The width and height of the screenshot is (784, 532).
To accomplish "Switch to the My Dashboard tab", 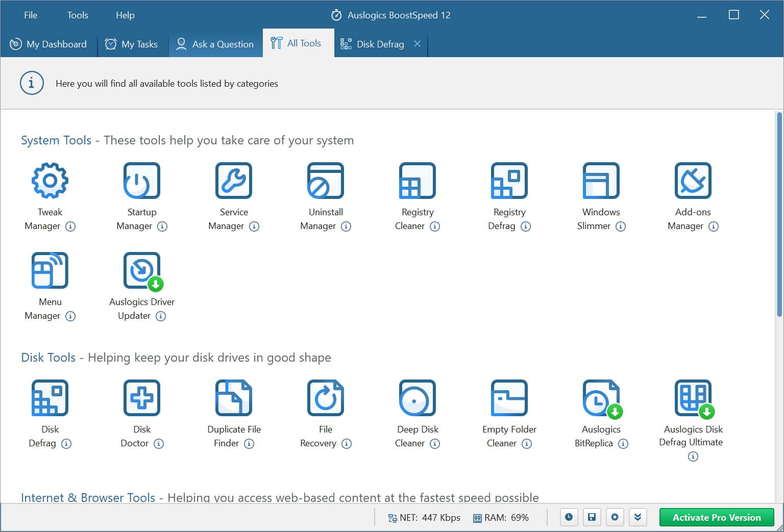I will tap(48, 44).
